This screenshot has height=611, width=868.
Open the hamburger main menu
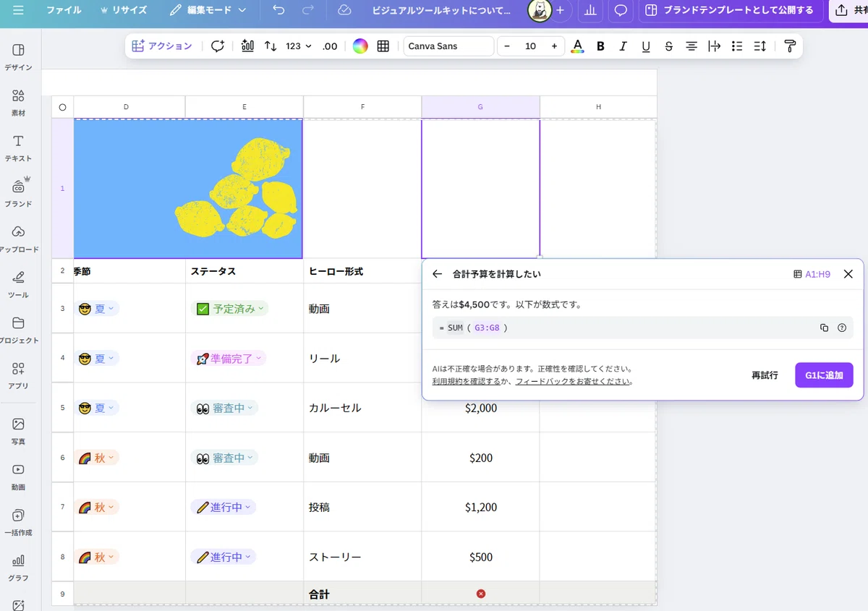coord(18,10)
